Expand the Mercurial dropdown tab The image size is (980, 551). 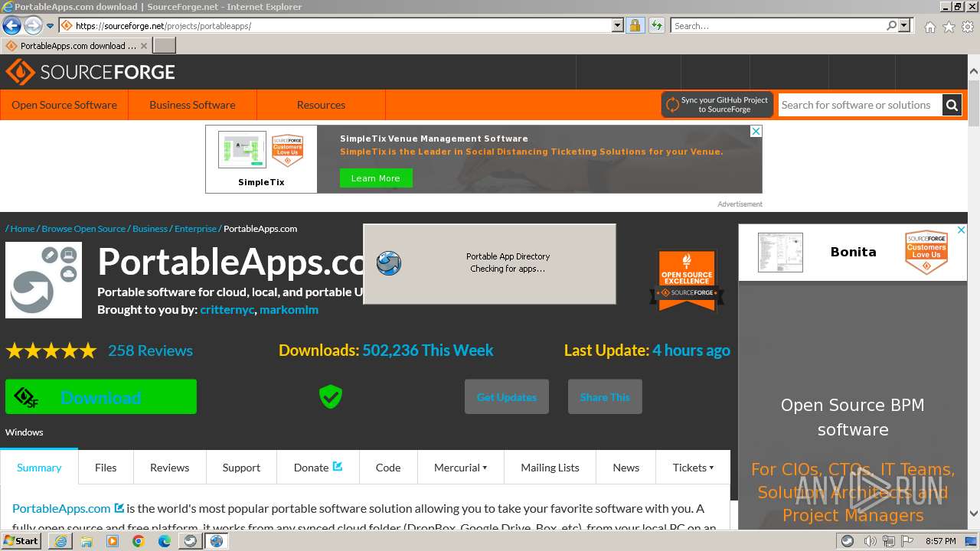tap(460, 468)
